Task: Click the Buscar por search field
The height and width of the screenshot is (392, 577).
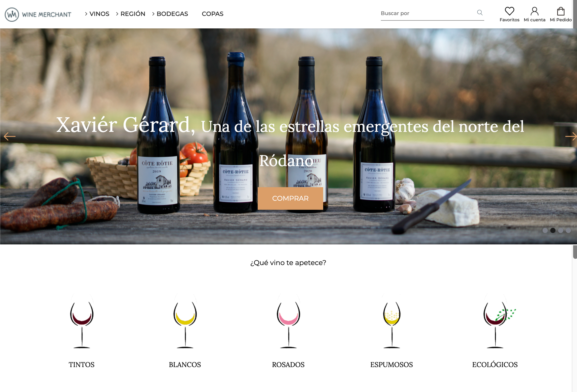Action: [427, 13]
